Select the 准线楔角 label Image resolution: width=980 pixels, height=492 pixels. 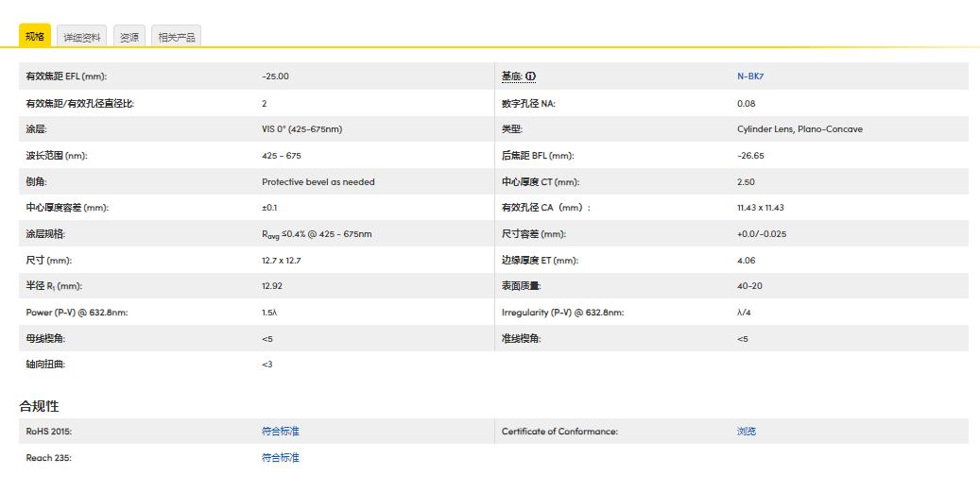(x=521, y=339)
